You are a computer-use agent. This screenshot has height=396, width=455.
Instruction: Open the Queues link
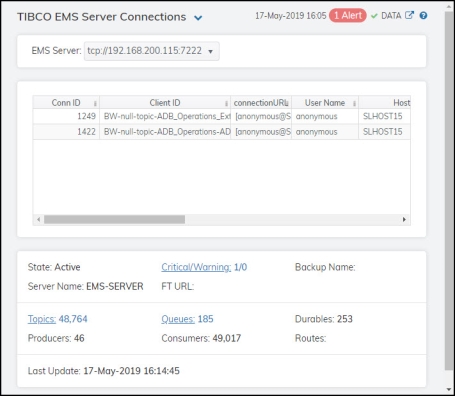pos(178,319)
